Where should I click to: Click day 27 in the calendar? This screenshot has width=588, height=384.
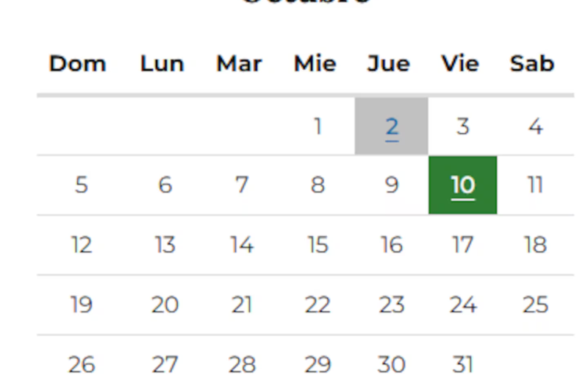tap(165, 364)
